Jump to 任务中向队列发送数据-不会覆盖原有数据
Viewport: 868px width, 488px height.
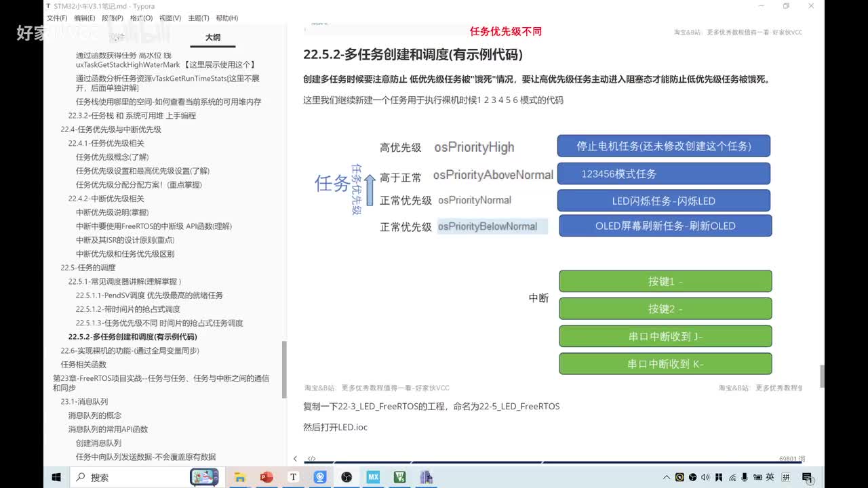146,457
